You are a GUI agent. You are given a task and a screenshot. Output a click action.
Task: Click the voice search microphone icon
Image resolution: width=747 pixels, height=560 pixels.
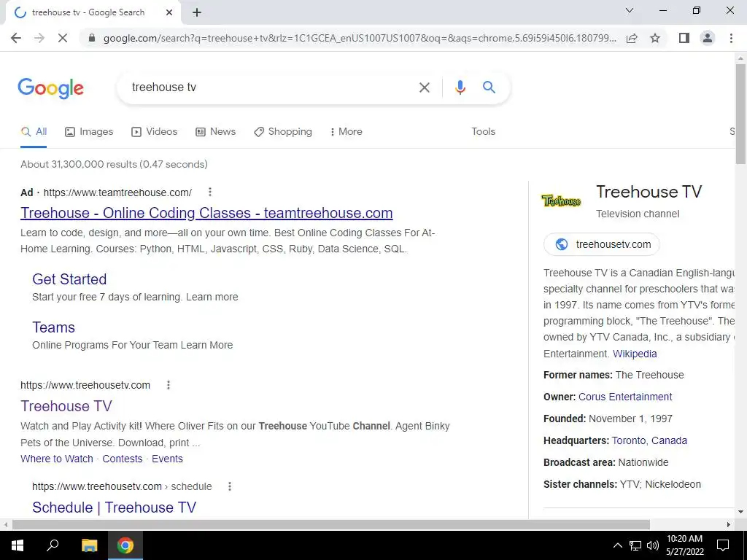460,87
